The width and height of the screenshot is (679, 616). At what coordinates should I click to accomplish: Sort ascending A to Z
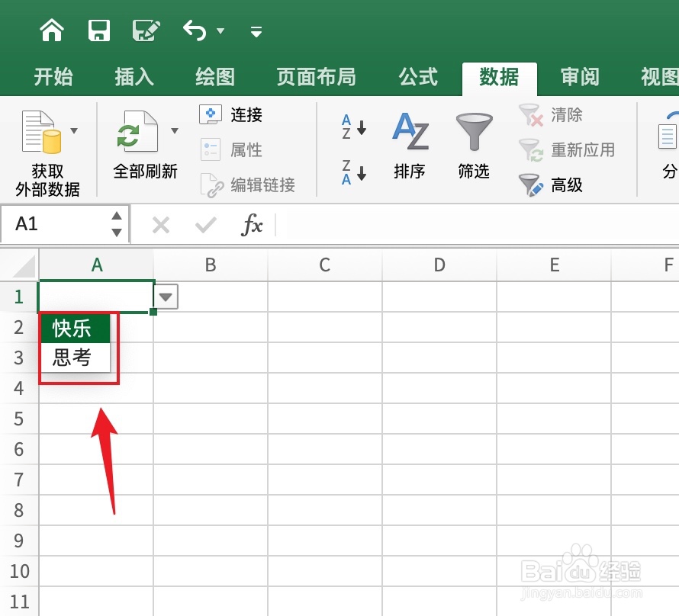(354, 127)
